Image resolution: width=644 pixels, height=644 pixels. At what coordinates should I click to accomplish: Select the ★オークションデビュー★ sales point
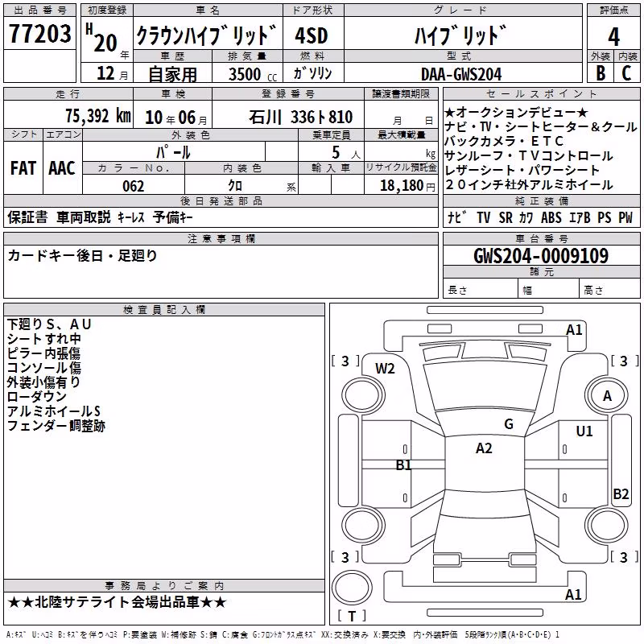click(x=516, y=112)
